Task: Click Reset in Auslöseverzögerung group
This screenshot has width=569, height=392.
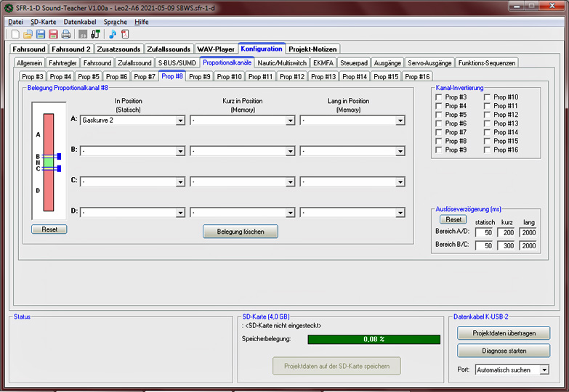Action: [453, 219]
